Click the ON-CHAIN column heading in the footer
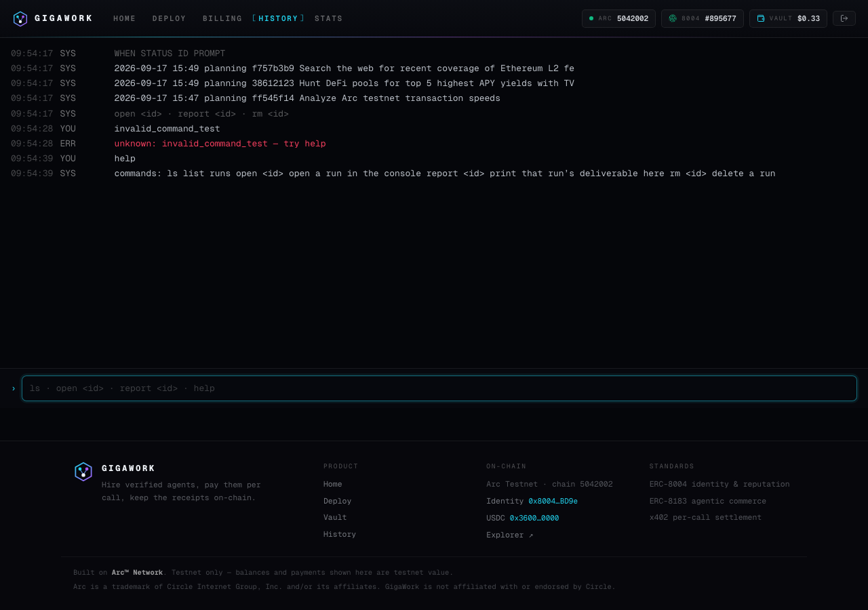The width and height of the screenshot is (868, 610). pyautogui.click(x=507, y=466)
